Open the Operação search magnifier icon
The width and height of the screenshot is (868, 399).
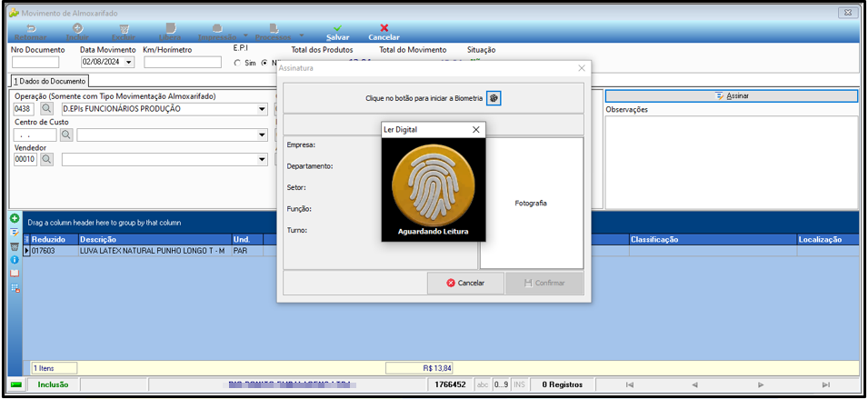47,109
